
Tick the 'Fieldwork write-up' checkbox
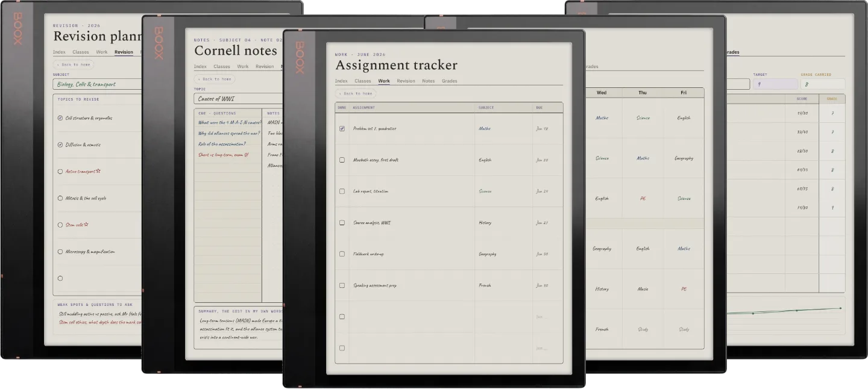click(342, 254)
